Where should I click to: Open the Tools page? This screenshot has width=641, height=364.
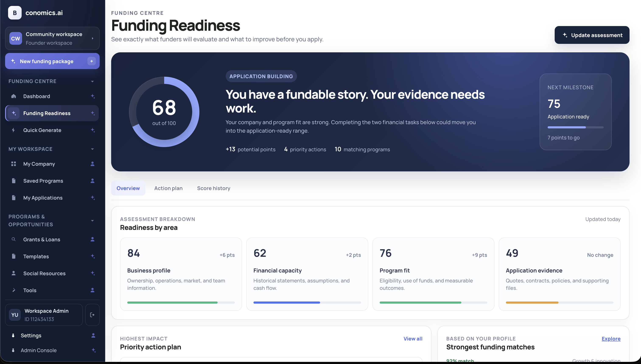pyautogui.click(x=52, y=290)
